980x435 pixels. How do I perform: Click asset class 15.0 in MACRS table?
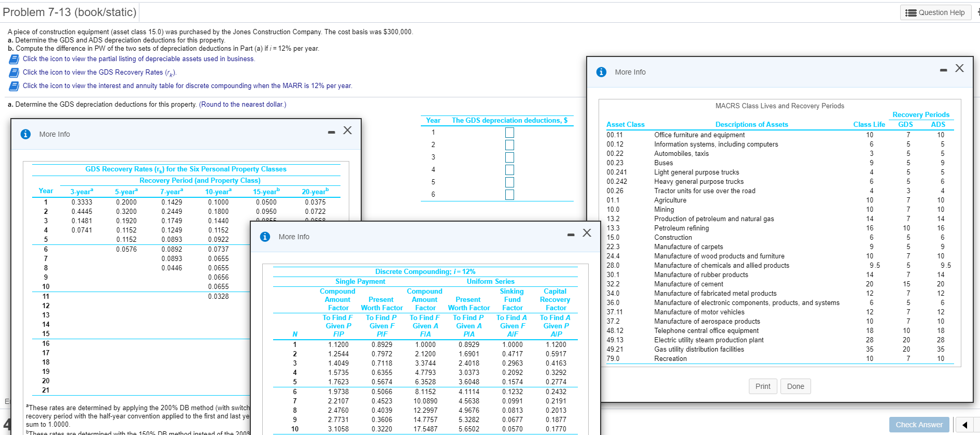click(x=613, y=238)
